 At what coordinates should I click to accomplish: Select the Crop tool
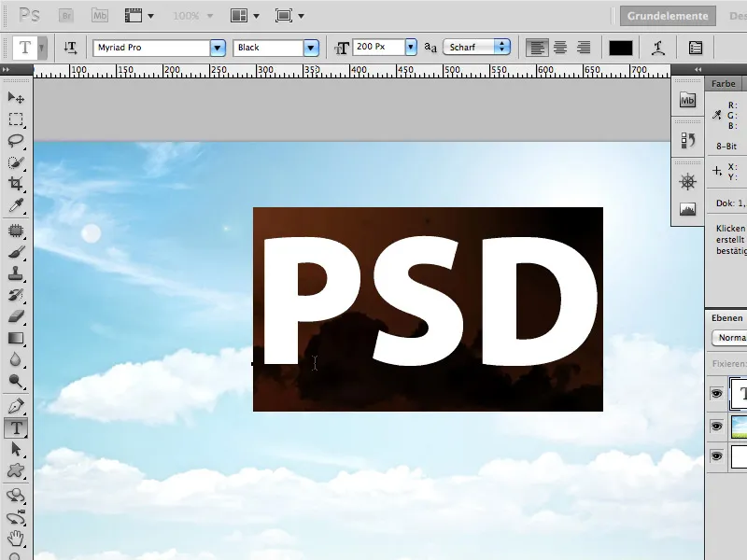tap(16, 184)
